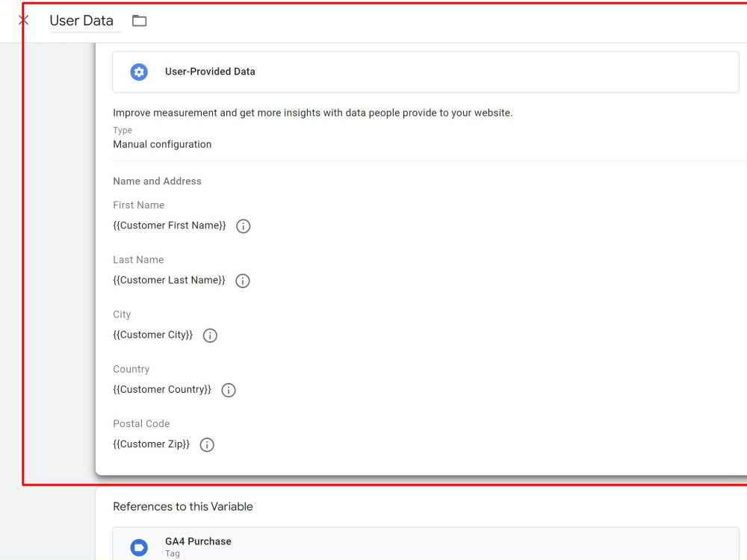Click the Manual configuration type value

point(162,144)
